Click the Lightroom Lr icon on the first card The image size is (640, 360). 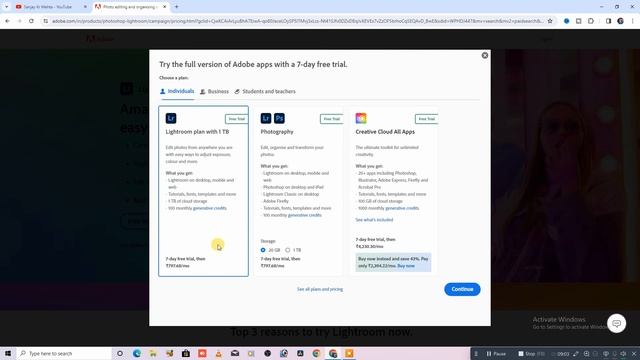pos(171,118)
